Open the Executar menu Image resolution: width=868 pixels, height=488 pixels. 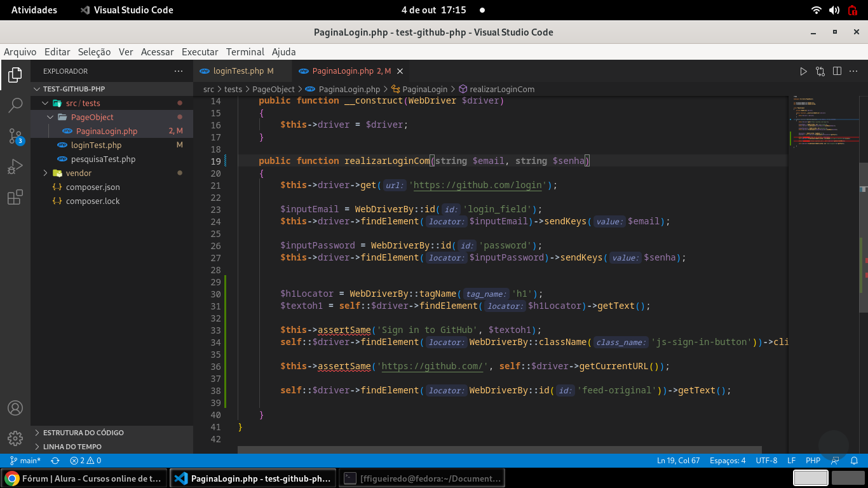point(200,52)
